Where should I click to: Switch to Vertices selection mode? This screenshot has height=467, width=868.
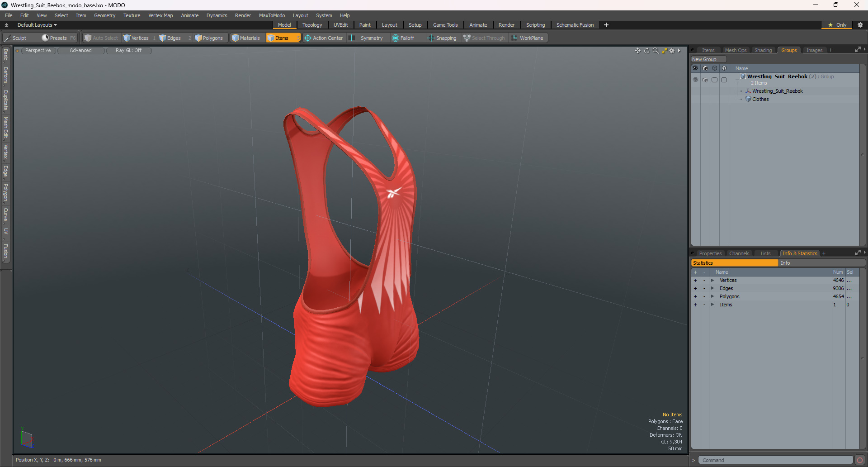[136, 38]
